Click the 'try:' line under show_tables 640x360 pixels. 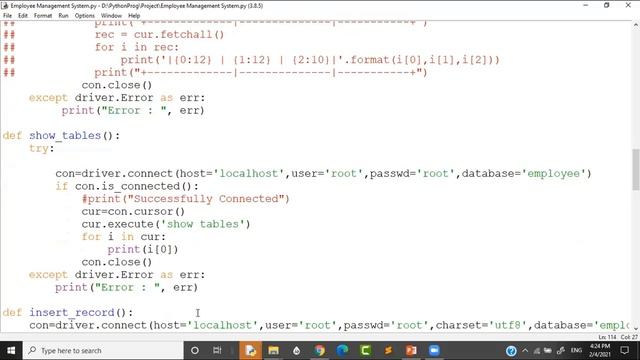[x=42, y=148]
